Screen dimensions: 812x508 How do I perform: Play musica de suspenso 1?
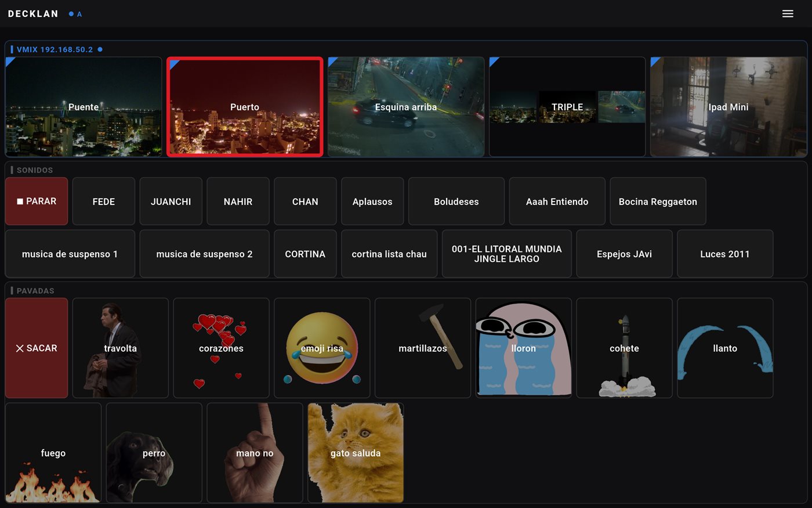coord(70,254)
